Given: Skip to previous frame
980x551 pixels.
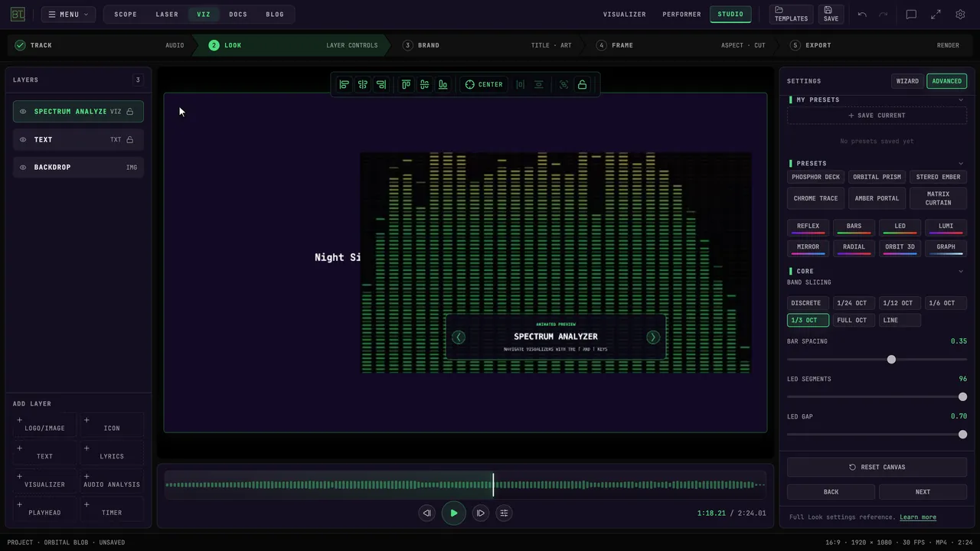Looking at the screenshot, I should click(x=426, y=513).
